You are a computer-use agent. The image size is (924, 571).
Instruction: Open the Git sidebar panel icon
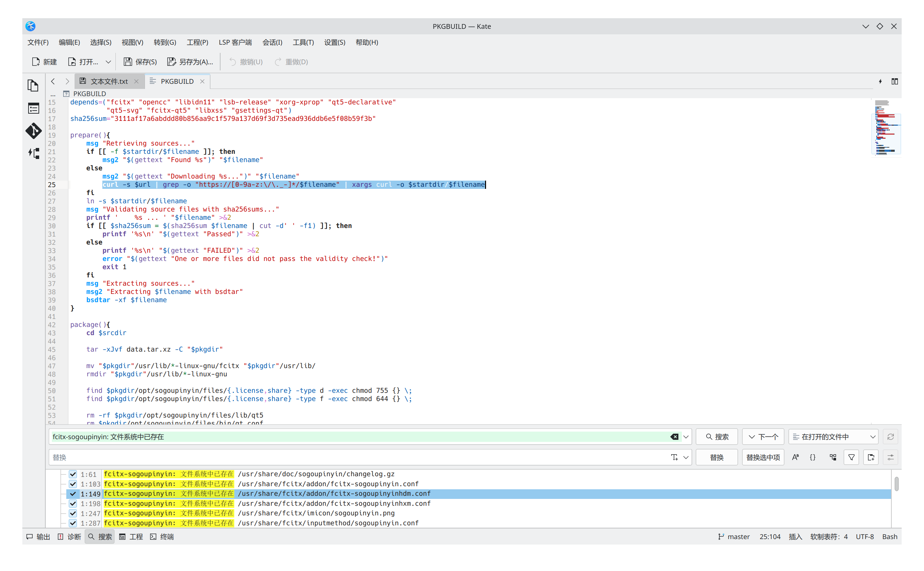tap(33, 131)
